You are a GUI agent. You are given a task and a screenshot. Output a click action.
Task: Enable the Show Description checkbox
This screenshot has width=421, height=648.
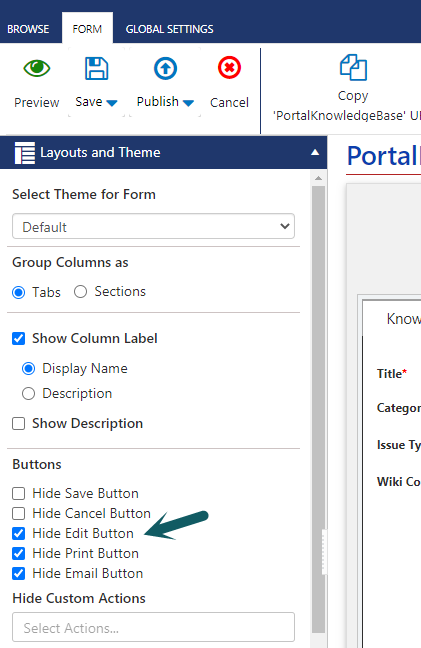19,424
